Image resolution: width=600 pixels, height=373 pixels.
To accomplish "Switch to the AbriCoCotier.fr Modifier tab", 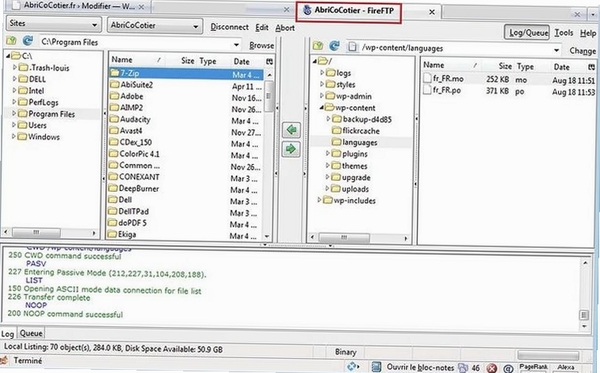I will coord(78,6).
